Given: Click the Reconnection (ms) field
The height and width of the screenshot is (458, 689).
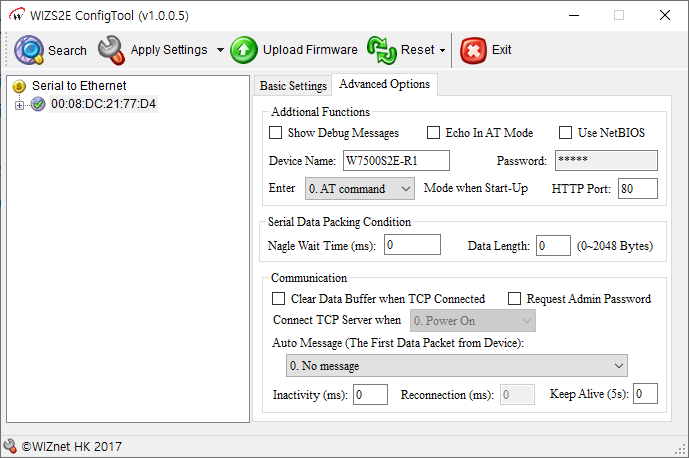Looking at the screenshot, I should pyautogui.click(x=517, y=394).
